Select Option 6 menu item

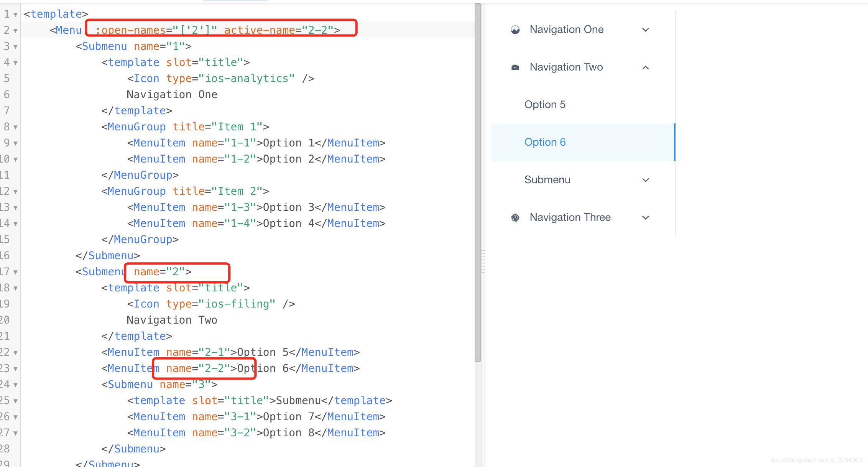[x=545, y=142]
